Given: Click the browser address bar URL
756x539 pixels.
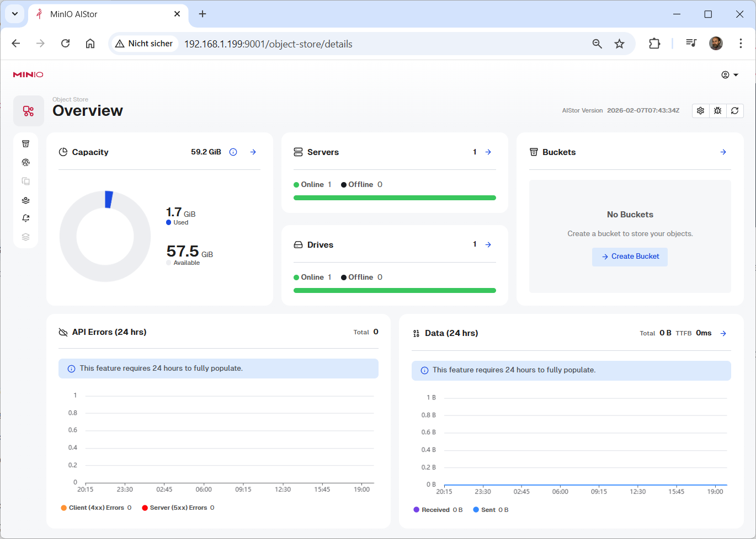Looking at the screenshot, I should pos(268,44).
